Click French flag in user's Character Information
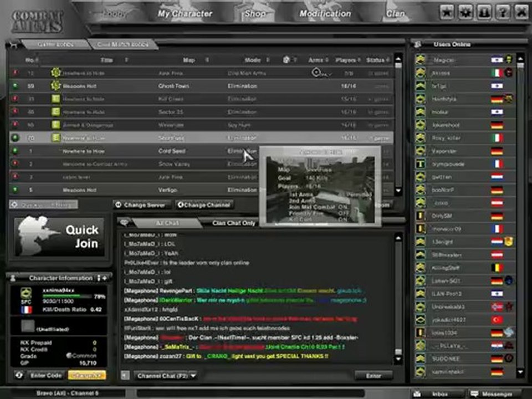 (x=26, y=310)
